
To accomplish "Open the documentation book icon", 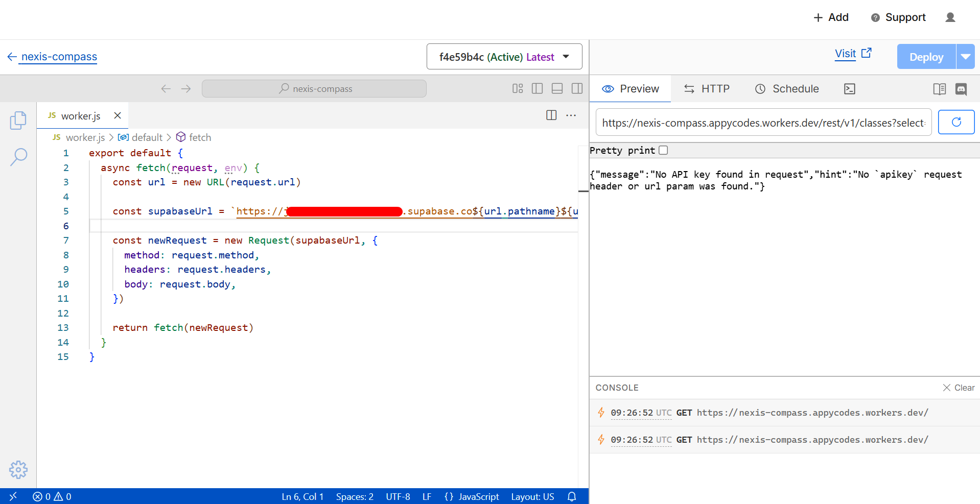I will pos(939,88).
